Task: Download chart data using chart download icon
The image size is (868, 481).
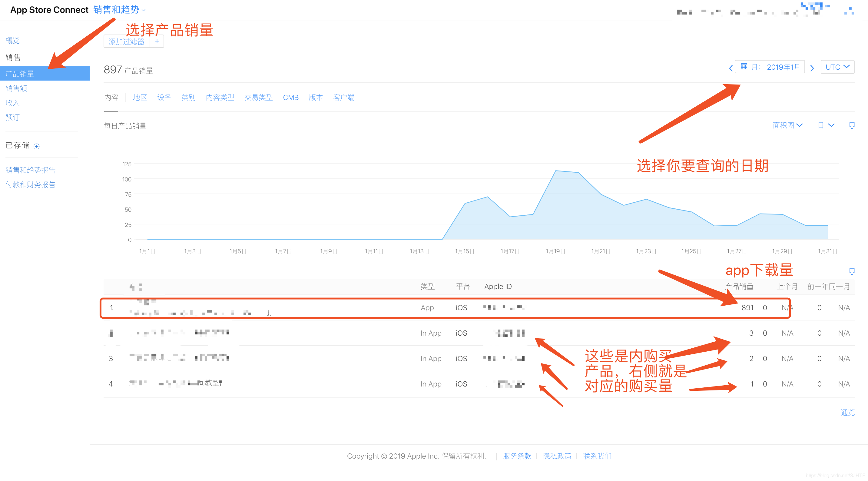Action: pyautogui.click(x=851, y=125)
